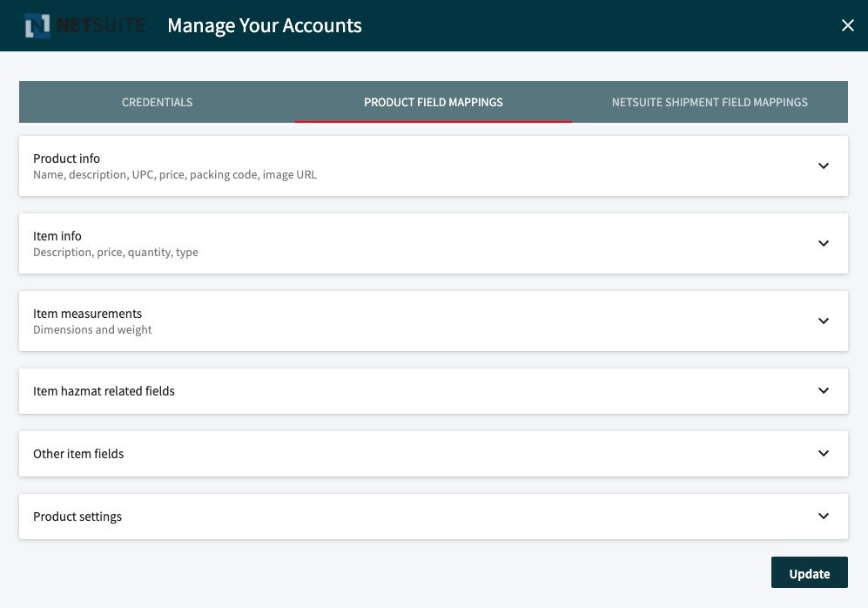The image size is (868, 608).
Task: Open the Product settings header row
Action: tap(434, 516)
